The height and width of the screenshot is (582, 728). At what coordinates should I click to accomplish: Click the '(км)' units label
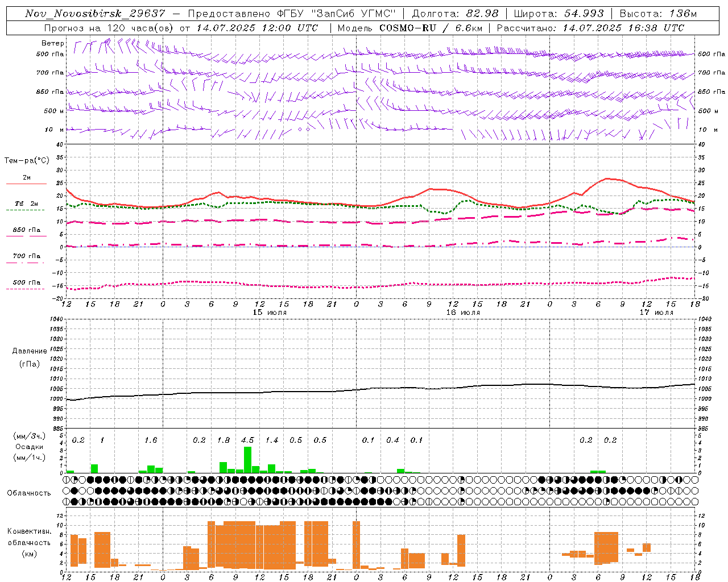click(x=31, y=554)
